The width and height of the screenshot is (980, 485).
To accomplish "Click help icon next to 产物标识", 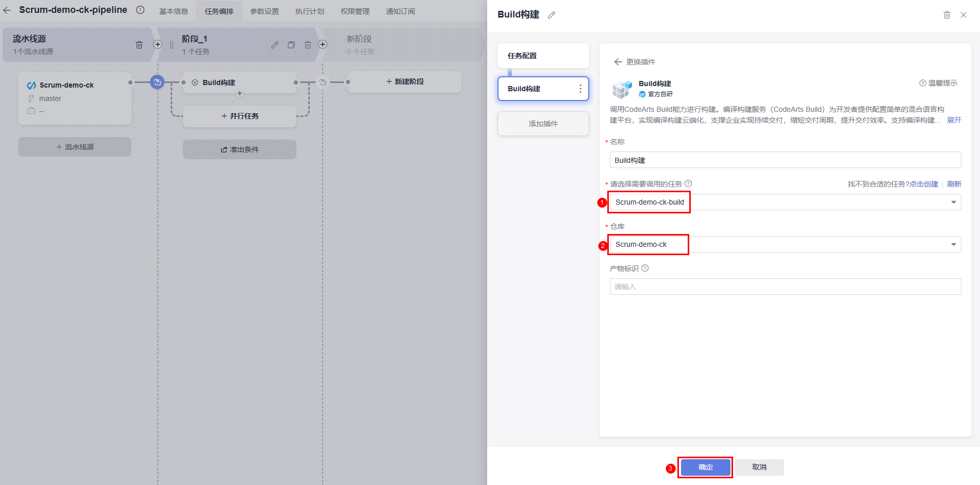I will (645, 268).
